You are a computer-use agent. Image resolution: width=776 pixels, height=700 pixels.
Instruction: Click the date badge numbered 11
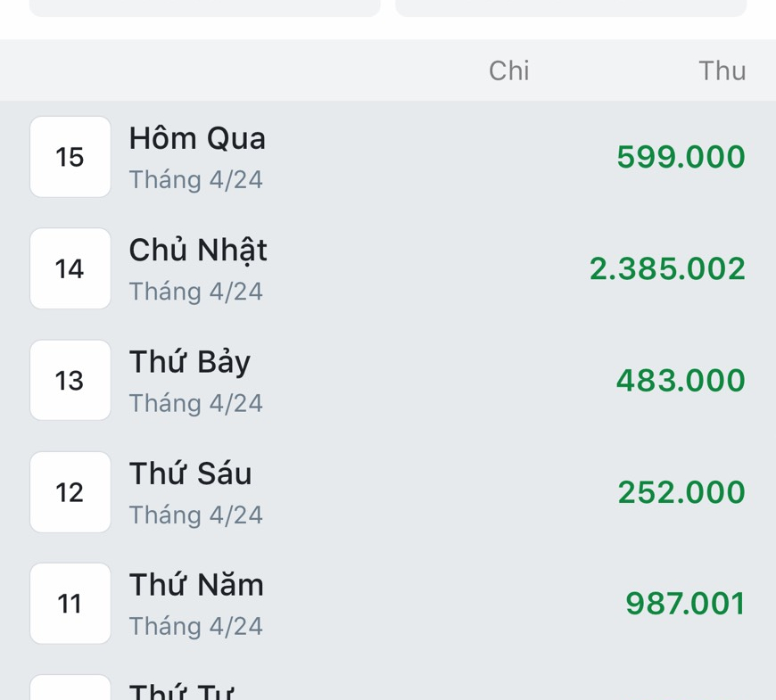tap(70, 604)
